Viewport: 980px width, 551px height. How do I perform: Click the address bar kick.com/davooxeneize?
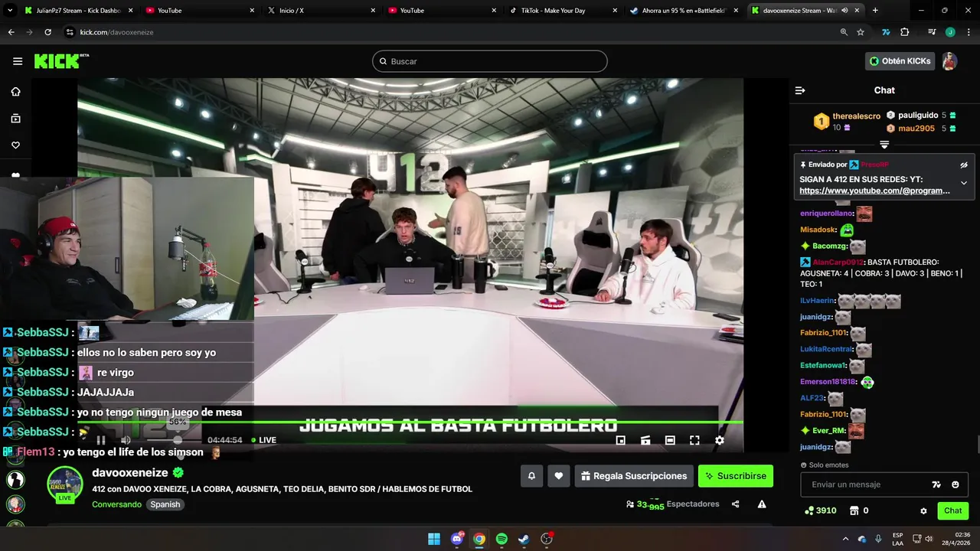pyautogui.click(x=116, y=32)
